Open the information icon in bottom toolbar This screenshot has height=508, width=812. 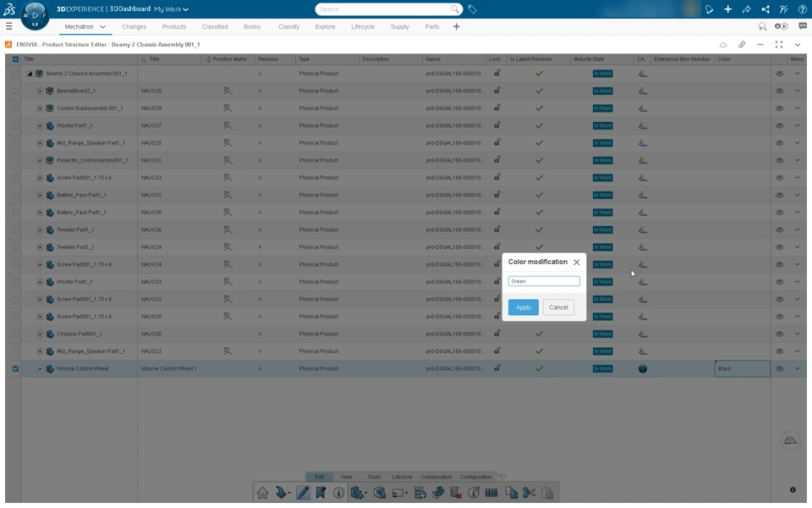click(338, 493)
